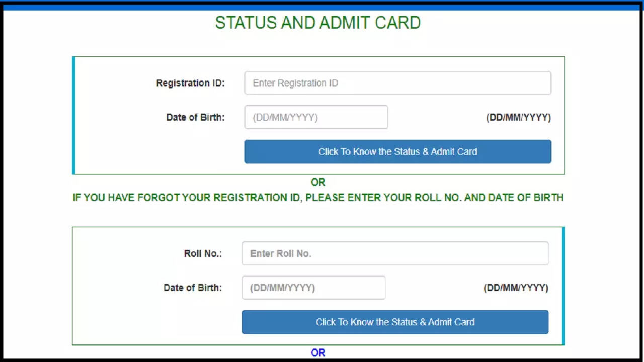Click the Enter Roll No. input field
The width and height of the screenshot is (644, 362).
[x=395, y=253]
